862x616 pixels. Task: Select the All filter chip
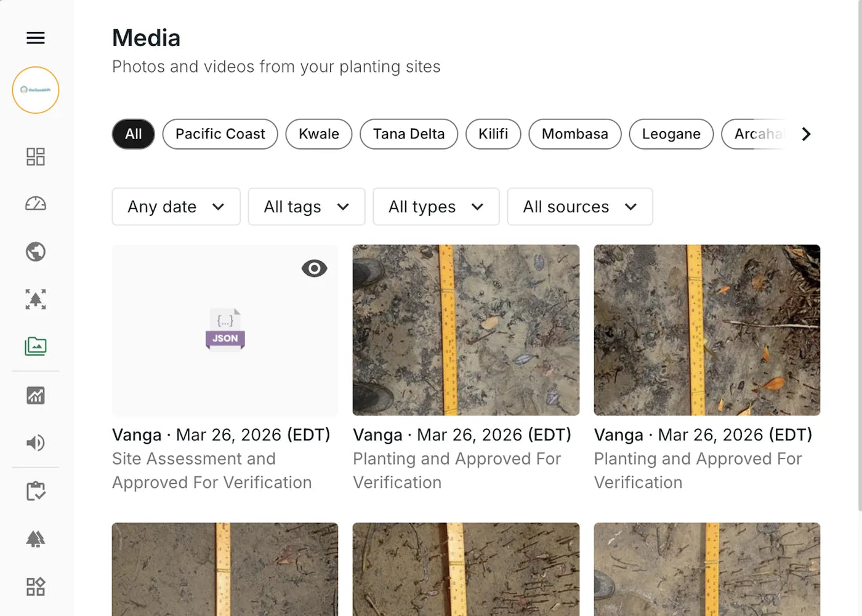134,134
